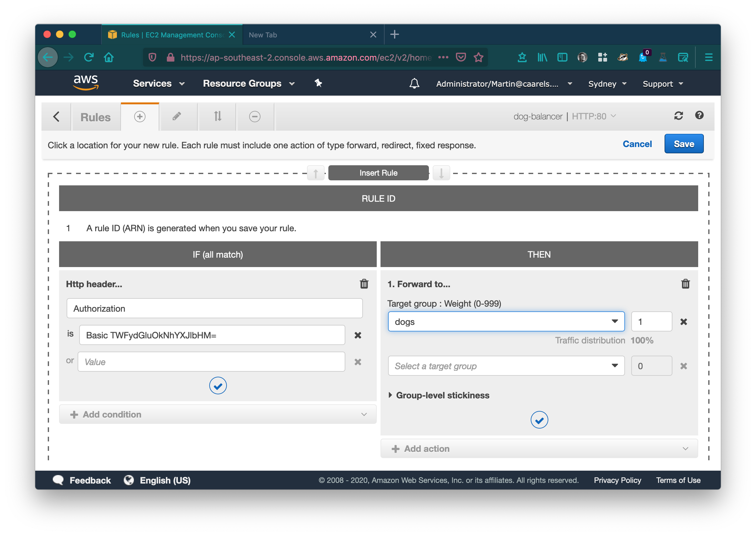Open the reorder rules arrows tab
Screen dimensions: 756x536
click(217, 117)
